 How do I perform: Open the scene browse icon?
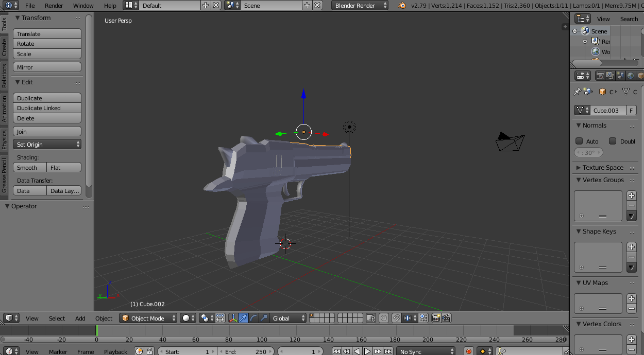[x=232, y=5]
